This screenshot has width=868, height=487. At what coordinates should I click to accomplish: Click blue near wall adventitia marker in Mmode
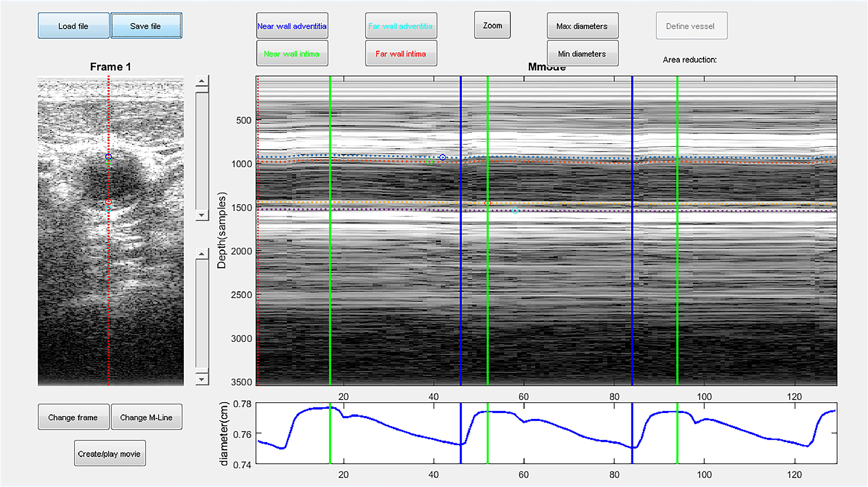442,157
